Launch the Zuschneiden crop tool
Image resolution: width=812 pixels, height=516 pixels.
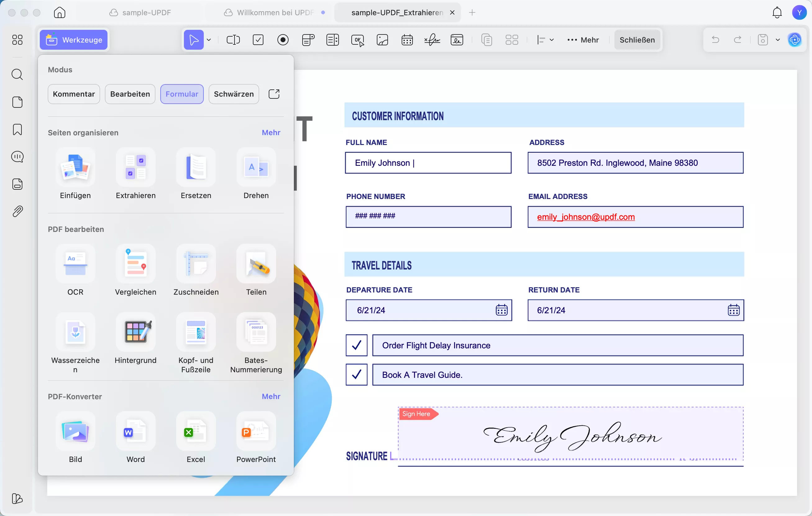196,264
